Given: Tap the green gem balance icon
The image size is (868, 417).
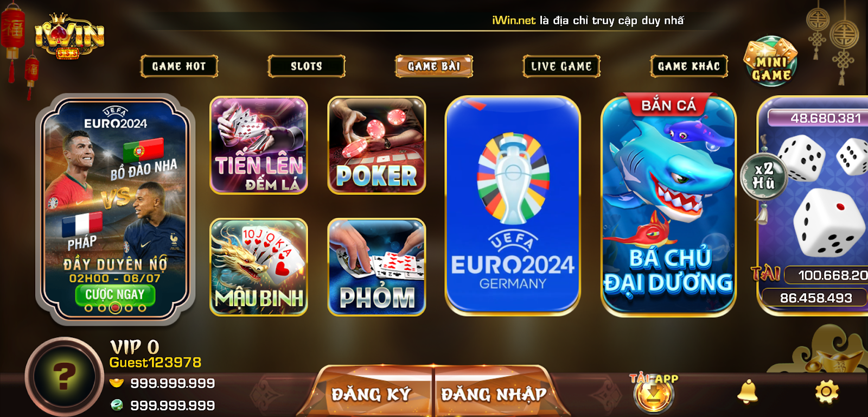Looking at the screenshot, I should coord(117,405).
